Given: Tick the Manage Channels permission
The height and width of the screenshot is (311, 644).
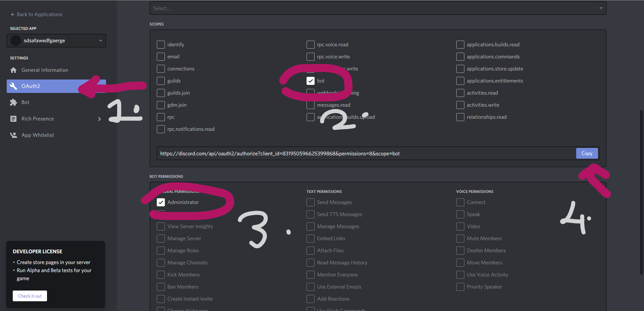Looking at the screenshot, I should point(161,263).
